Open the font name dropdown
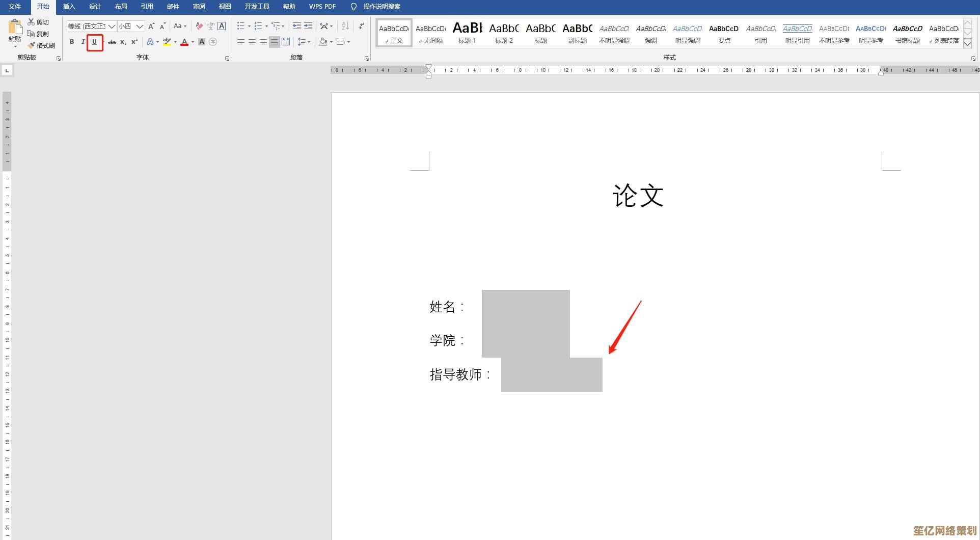 point(111,26)
